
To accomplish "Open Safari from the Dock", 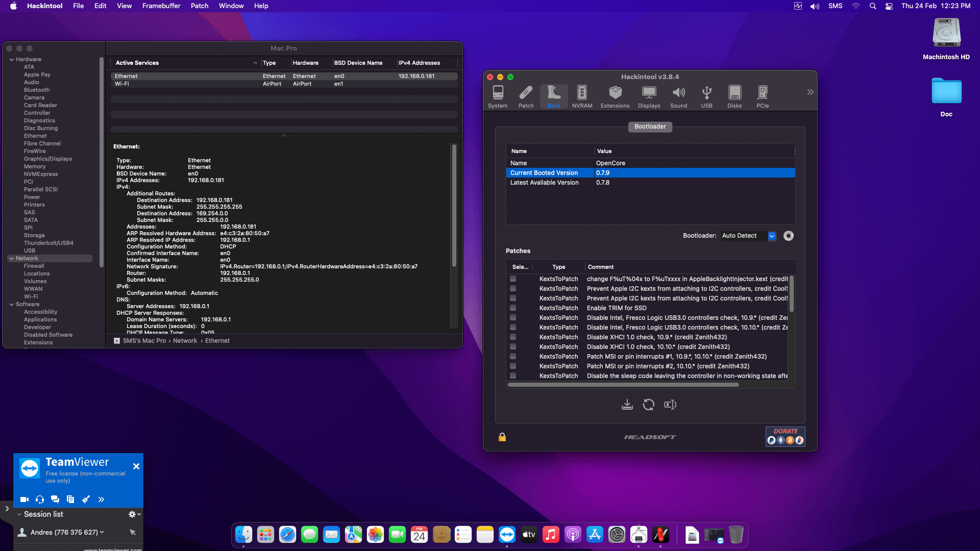I will click(287, 535).
